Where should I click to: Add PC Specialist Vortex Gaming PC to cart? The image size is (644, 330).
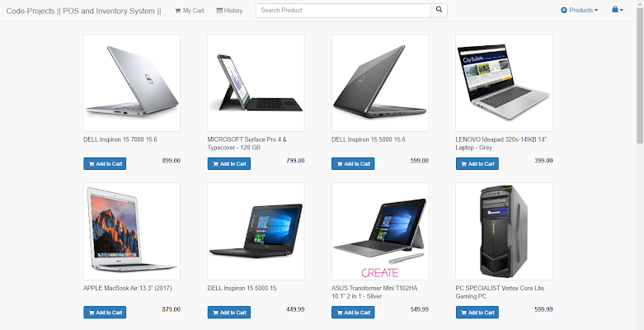click(477, 313)
